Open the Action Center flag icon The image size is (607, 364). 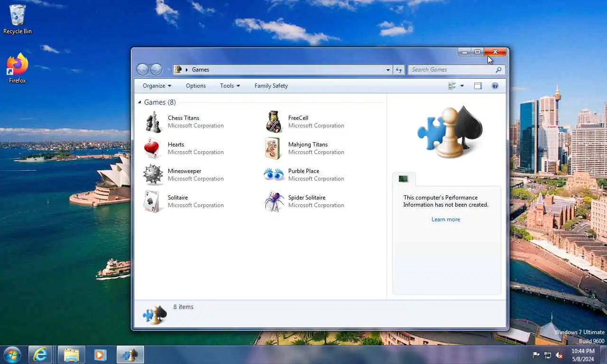(536, 355)
